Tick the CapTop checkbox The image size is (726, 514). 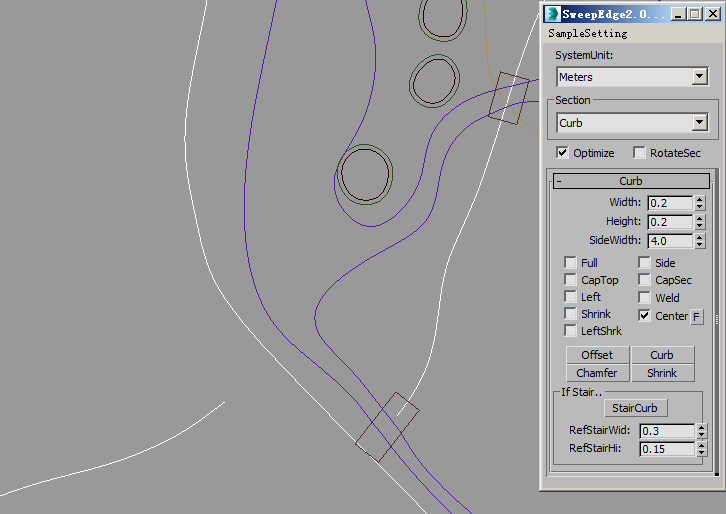click(570, 280)
